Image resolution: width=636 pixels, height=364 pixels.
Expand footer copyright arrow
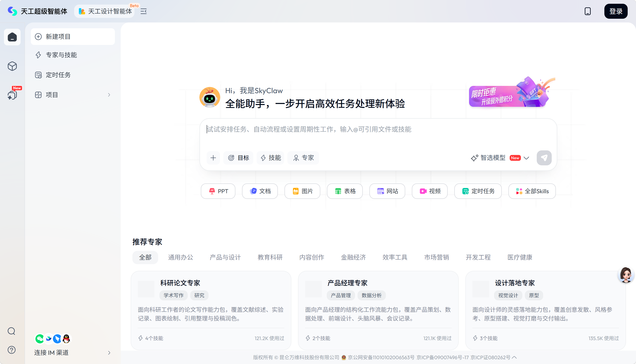pyautogui.click(x=514, y=357)
